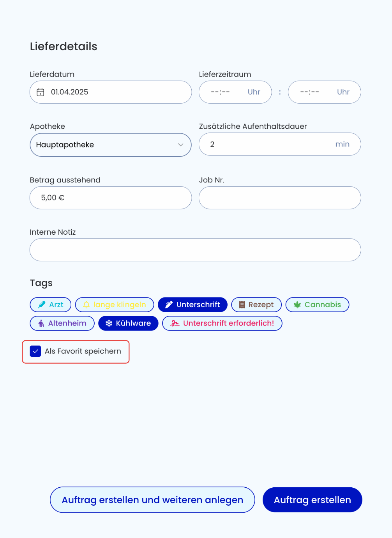Image resolution: width=392 pixels, height=538 pixels.
Task: Click the bell icon on lange klingeln
Action: 87,305
